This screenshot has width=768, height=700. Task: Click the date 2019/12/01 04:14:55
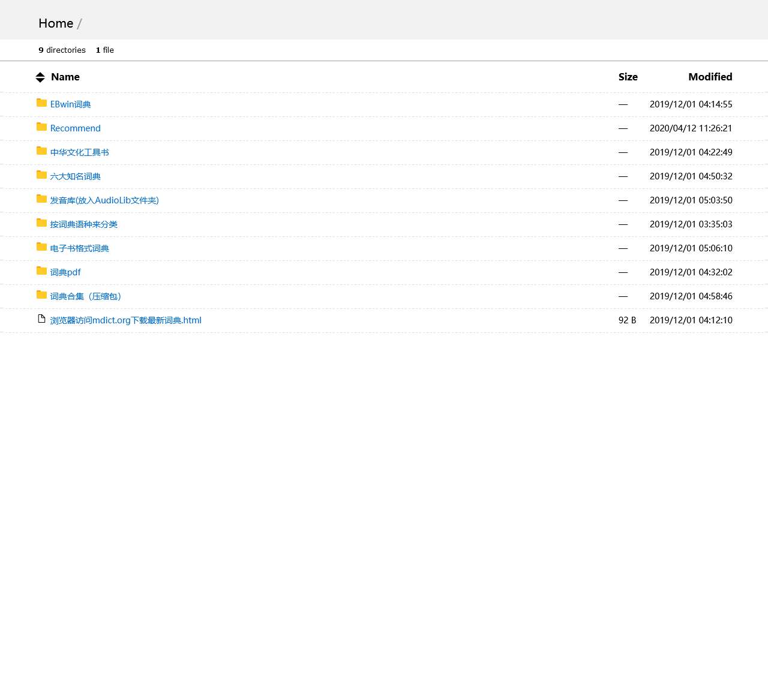[691, 104]
